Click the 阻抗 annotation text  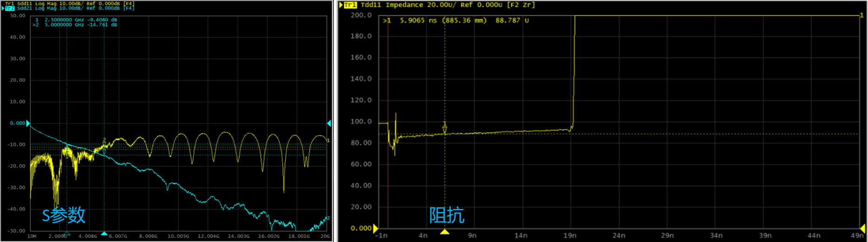pos(447,215)
